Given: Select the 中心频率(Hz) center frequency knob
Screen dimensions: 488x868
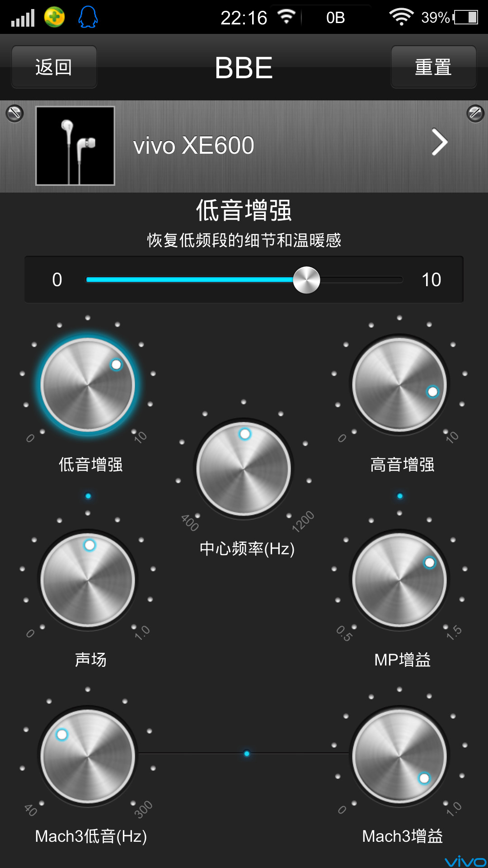Looking at the screenshot, I should pos(244,469).
